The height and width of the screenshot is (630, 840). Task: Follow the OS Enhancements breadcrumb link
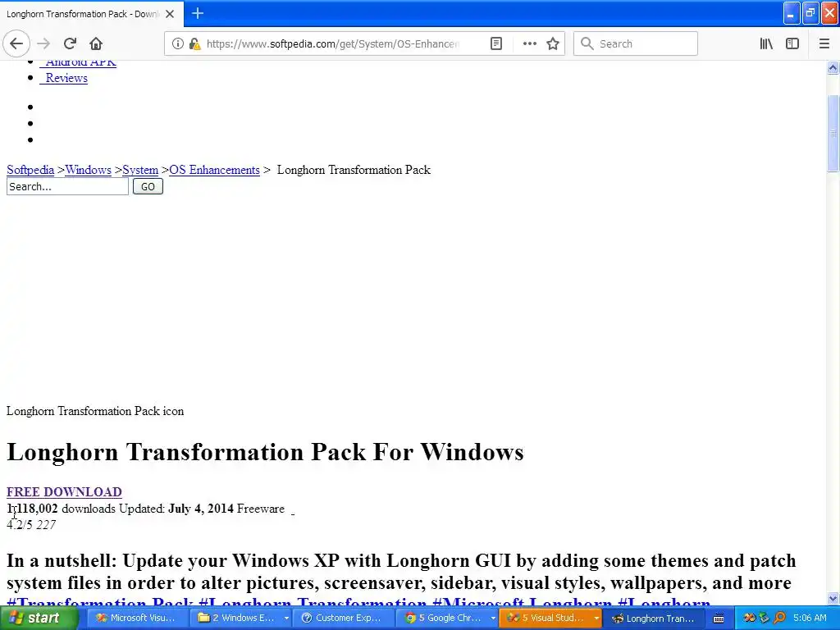[x=214, y=170]
